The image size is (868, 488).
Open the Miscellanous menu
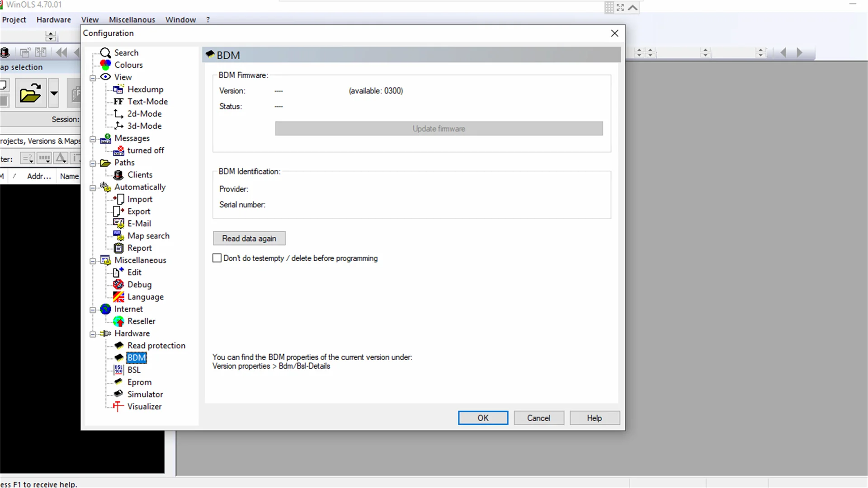click(132, 19)
